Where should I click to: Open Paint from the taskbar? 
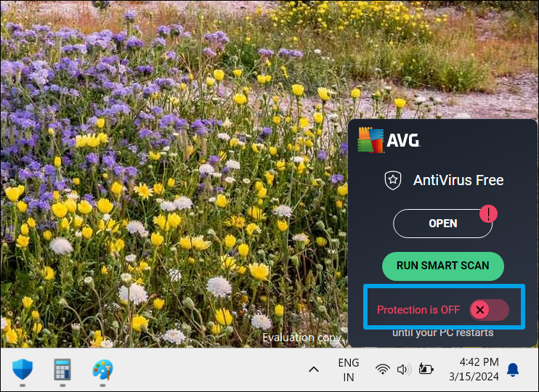pyautogui.click(x=102, y=369)
